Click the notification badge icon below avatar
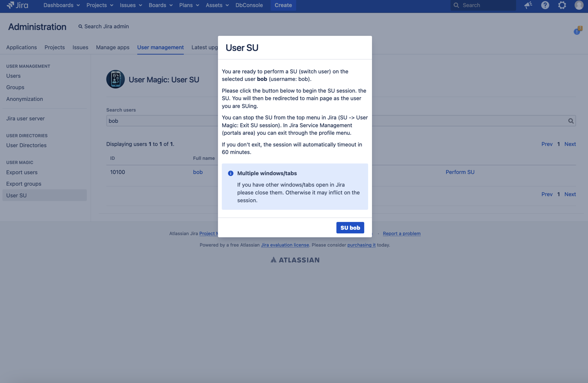The width and height of the screenshot is (588, 383). click(x=577, y=31)
